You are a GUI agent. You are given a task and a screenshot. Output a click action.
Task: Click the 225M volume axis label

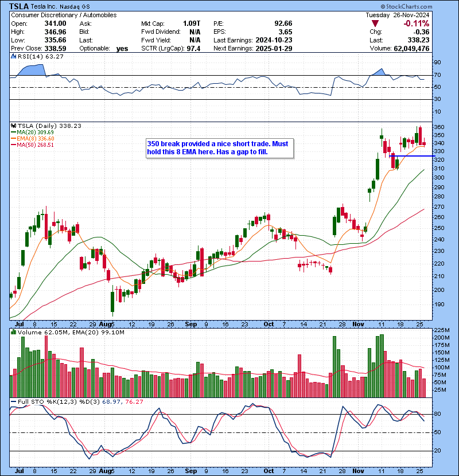tap(442, 330)
